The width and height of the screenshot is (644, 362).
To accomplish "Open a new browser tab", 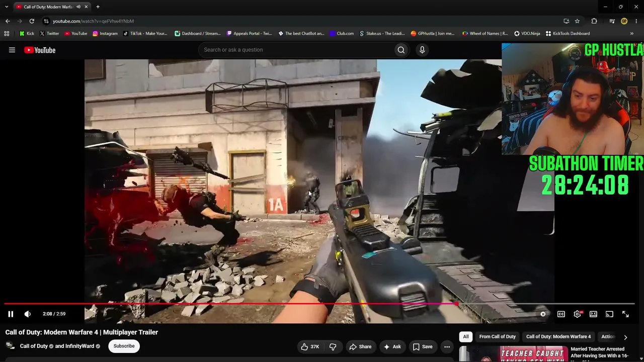I will [98, 7].
